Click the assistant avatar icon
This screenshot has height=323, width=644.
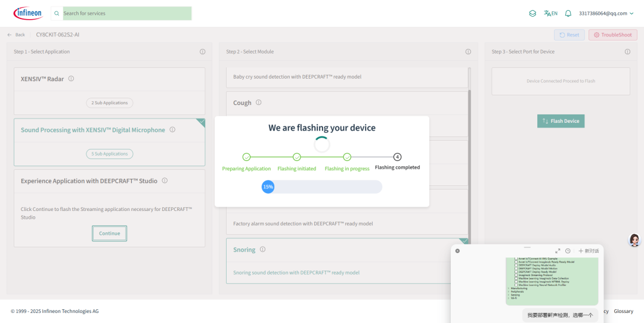point(634,240)
